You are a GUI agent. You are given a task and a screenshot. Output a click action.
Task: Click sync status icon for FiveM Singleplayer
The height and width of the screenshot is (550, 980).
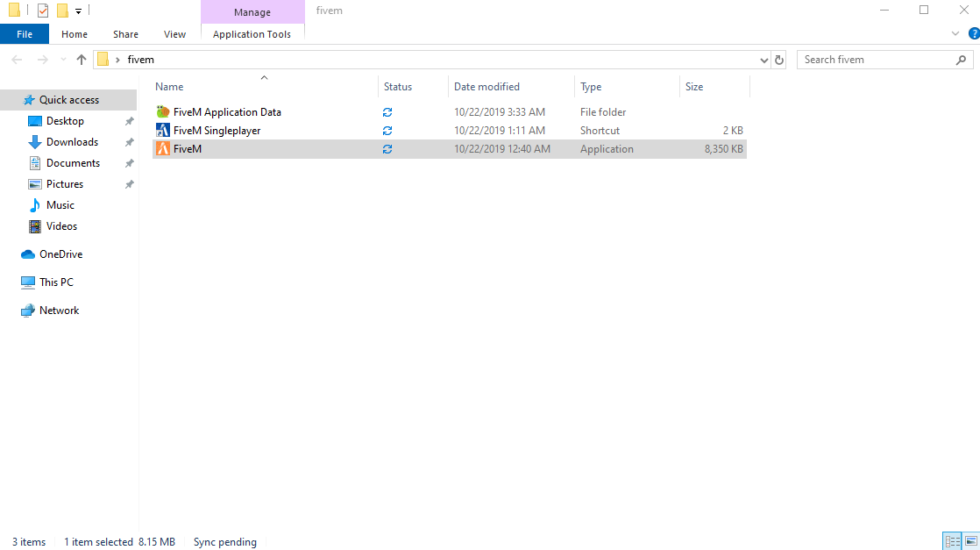387,130
